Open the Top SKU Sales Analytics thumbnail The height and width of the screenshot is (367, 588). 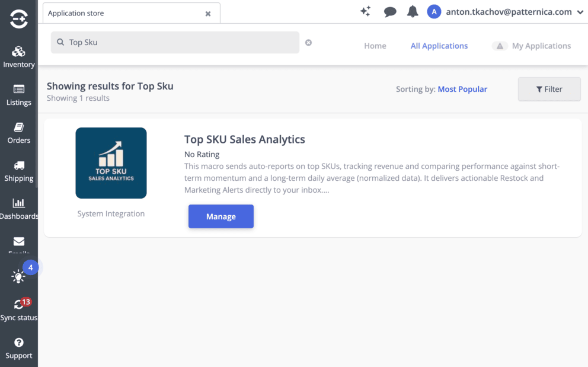point(111,163)
